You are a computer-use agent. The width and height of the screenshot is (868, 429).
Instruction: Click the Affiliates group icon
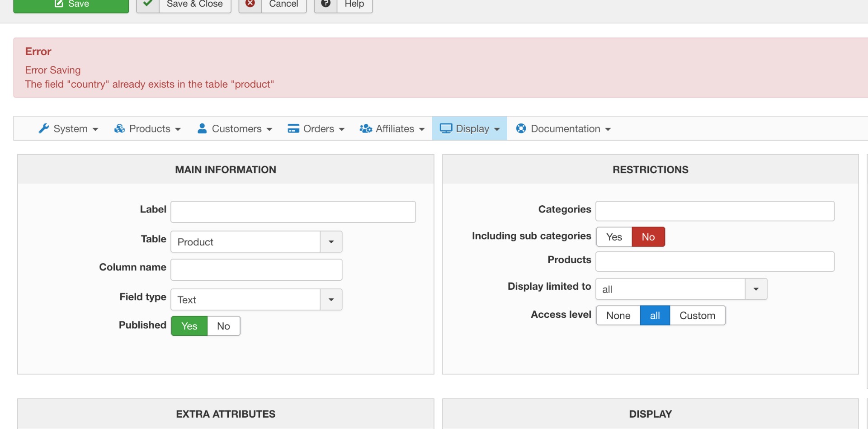pyautogui.click(x=366, y=128)
